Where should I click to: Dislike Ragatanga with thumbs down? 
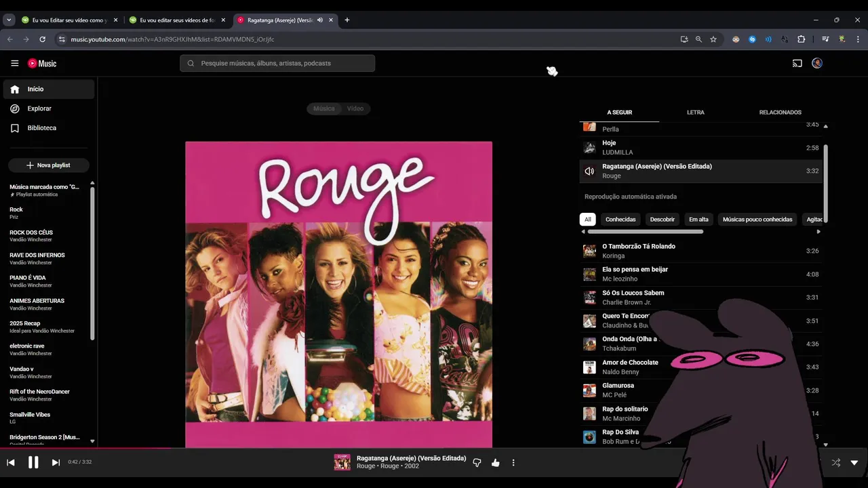coord(477,463)
